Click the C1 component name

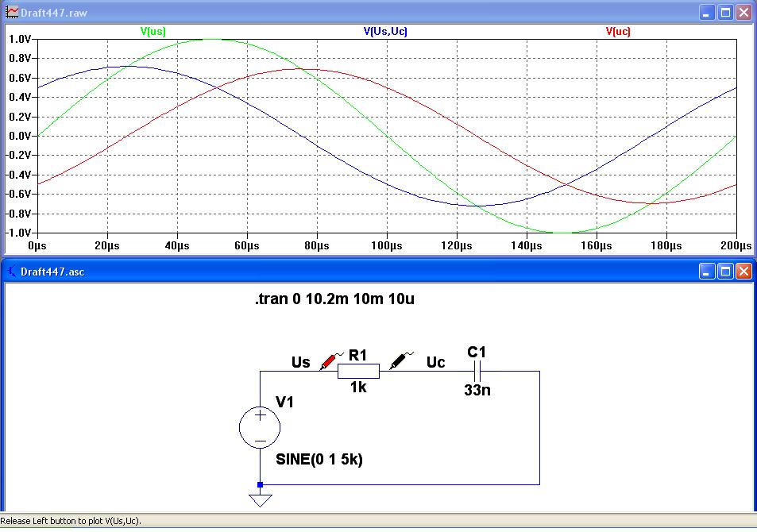[x=477, y=353]
